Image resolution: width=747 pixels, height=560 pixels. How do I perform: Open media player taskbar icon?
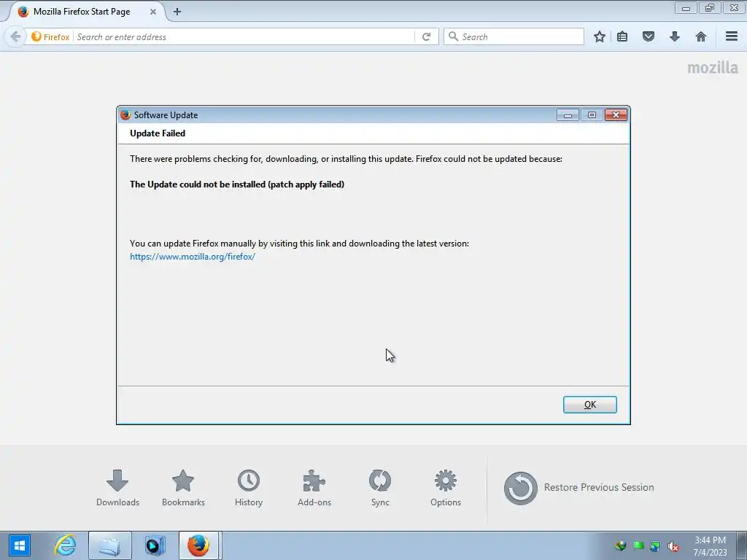155,545
